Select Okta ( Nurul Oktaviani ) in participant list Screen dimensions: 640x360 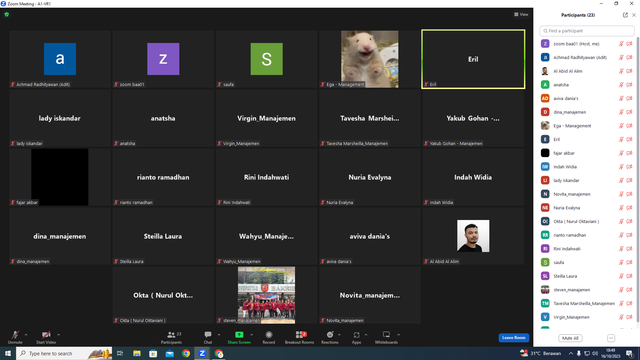pyautogui.click(x=587, y=221)
